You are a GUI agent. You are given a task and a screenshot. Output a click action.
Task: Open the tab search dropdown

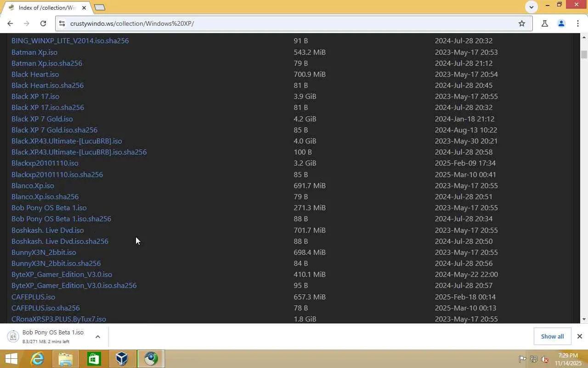tap(531, 6)
